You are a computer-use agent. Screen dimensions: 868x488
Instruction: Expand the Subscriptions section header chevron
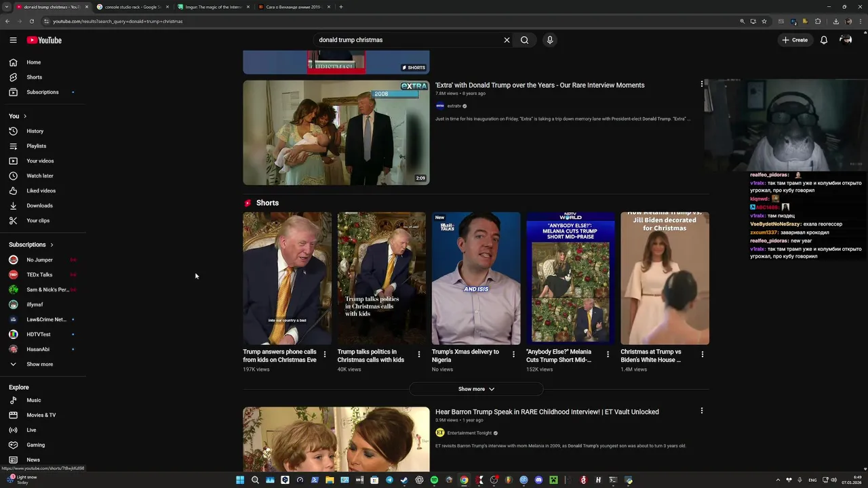coord(52,245)
